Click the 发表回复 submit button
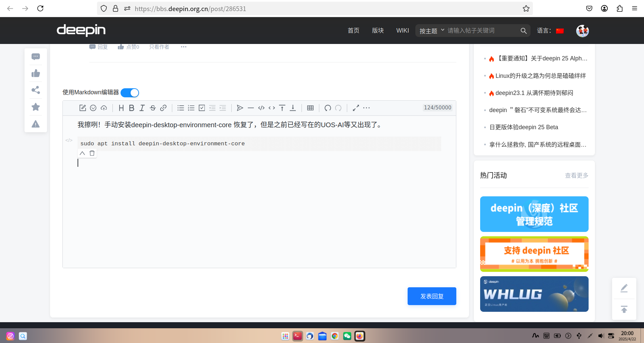Screen dimensions: 644x343 pos(432,296)
